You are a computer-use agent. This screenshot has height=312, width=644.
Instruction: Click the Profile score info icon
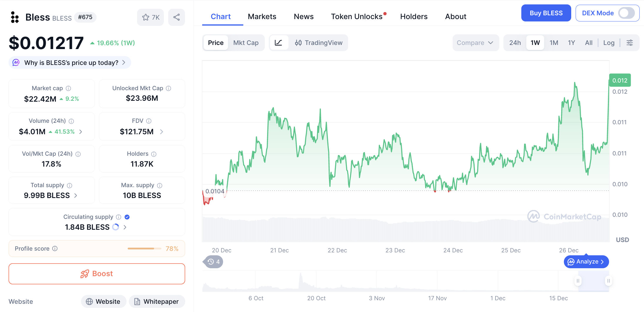pyautogui.click(x=55, y=249)
